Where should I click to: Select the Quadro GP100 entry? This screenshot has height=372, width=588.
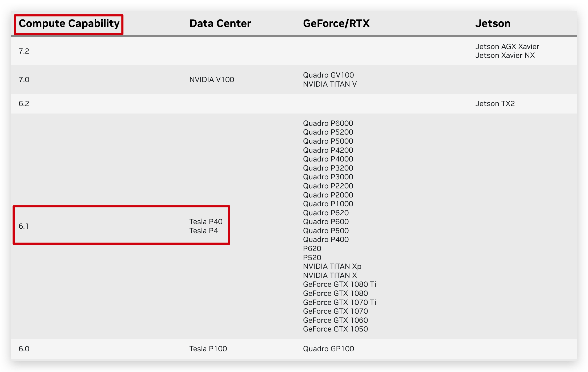pyautogui.click(x=328, y=349)
